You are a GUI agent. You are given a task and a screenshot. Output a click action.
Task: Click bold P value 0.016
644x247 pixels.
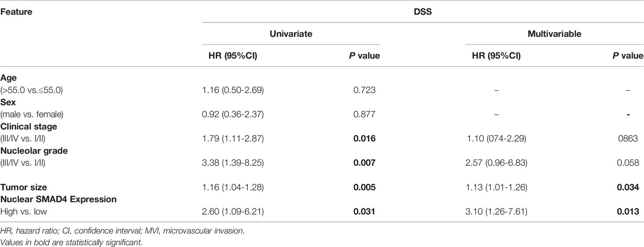tap(364, 140)
